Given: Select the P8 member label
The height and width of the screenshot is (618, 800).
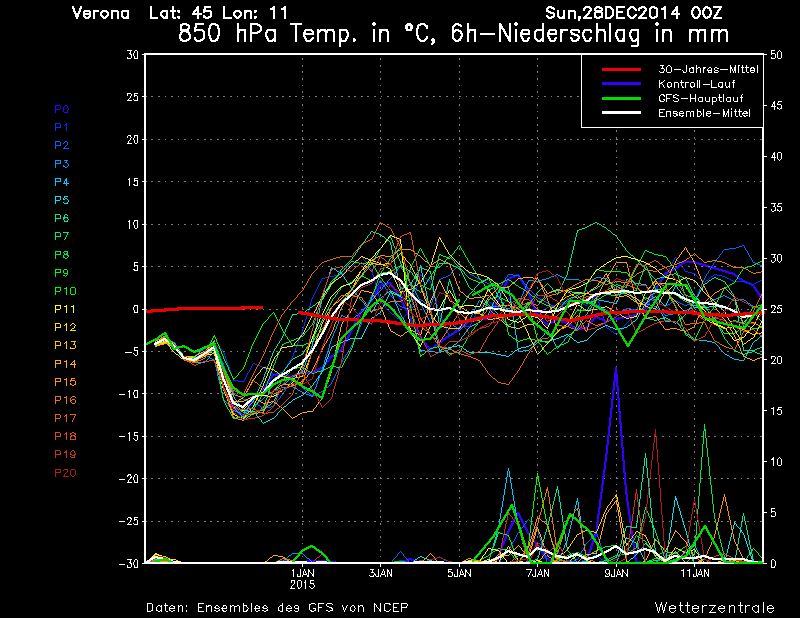Looking at the screenshot, I should (62, 255).
